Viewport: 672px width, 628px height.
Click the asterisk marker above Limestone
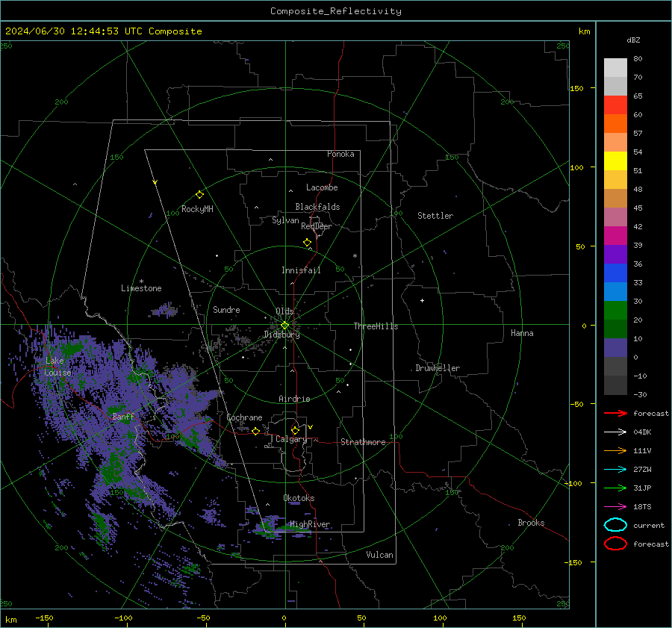pos(141,282)
